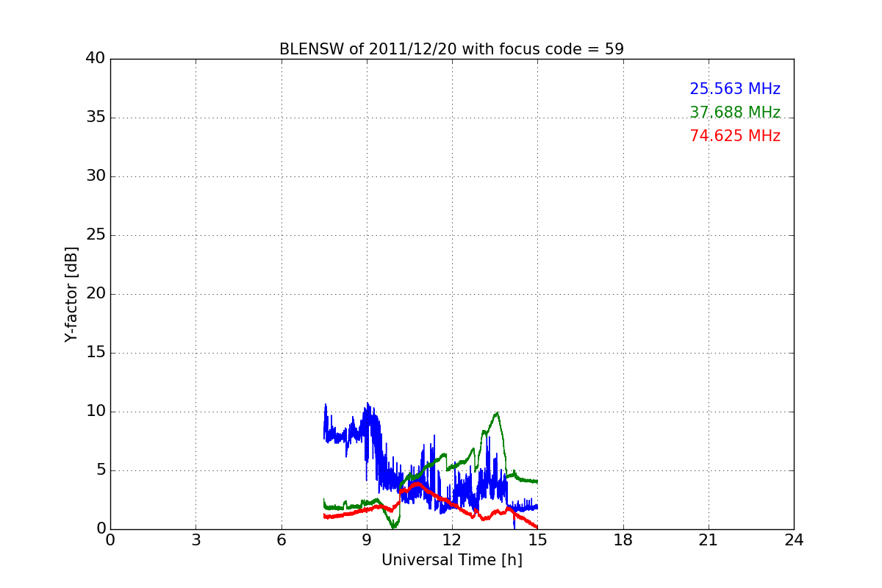This screenshot has width=882, height=588.
Task: Click y-axis tick label '40'
Action: tap(96, 59)
